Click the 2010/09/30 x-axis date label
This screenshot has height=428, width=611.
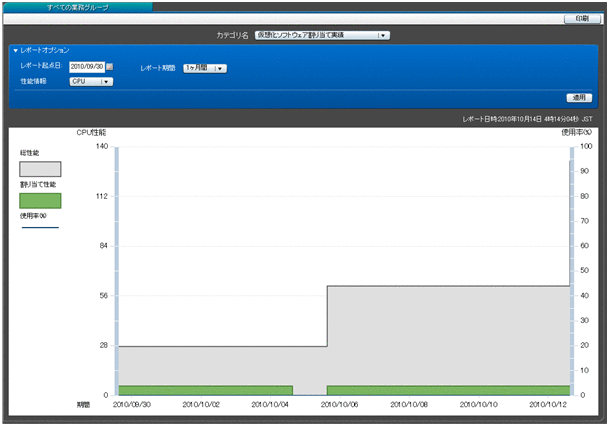coord(134,405)
